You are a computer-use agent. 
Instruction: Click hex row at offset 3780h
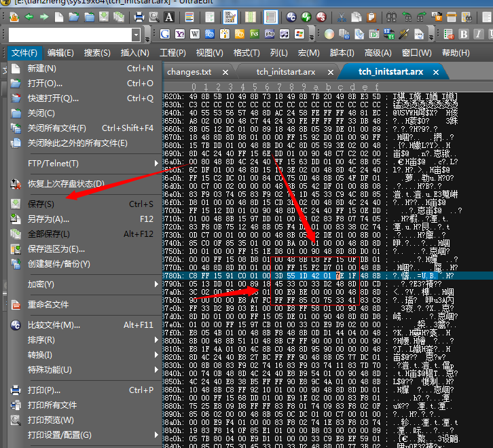point(327,276)
